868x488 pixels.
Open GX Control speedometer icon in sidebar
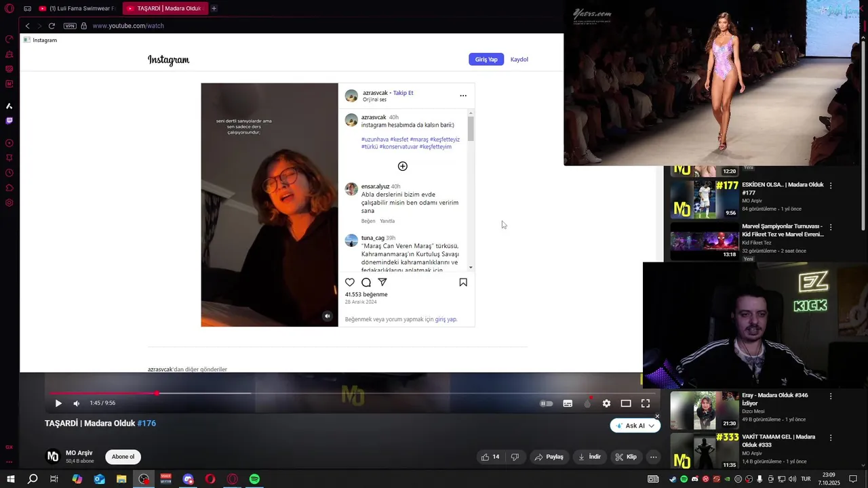coord(9,39)
